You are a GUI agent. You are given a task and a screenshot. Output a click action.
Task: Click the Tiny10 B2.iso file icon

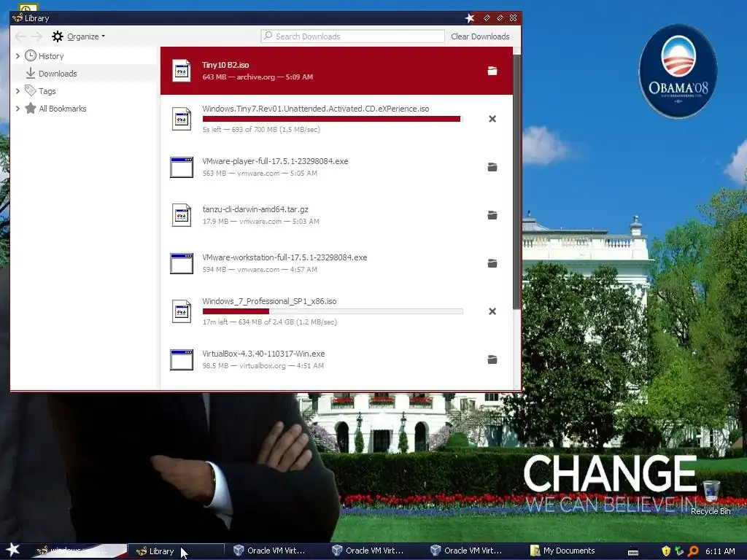pos(182,71)
